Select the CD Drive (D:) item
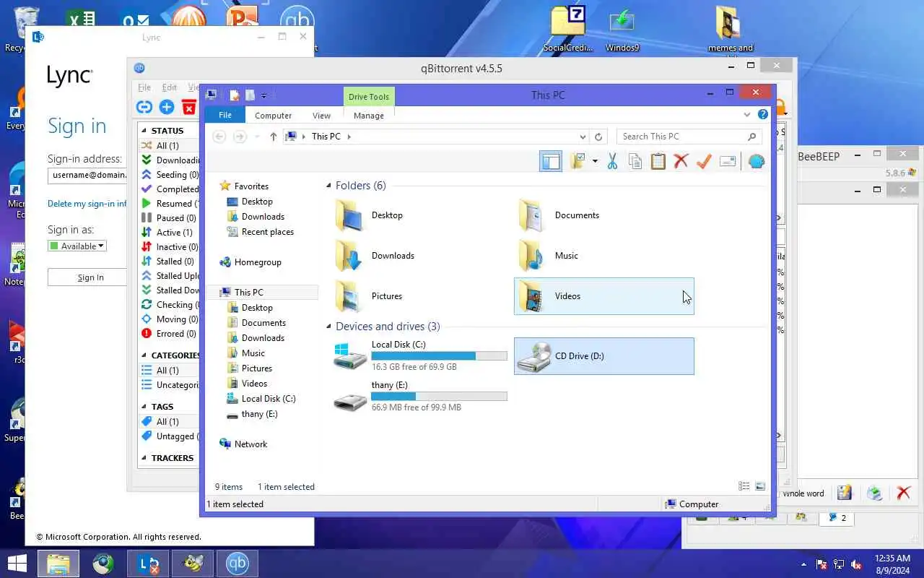924x578 pixels. 604,356
